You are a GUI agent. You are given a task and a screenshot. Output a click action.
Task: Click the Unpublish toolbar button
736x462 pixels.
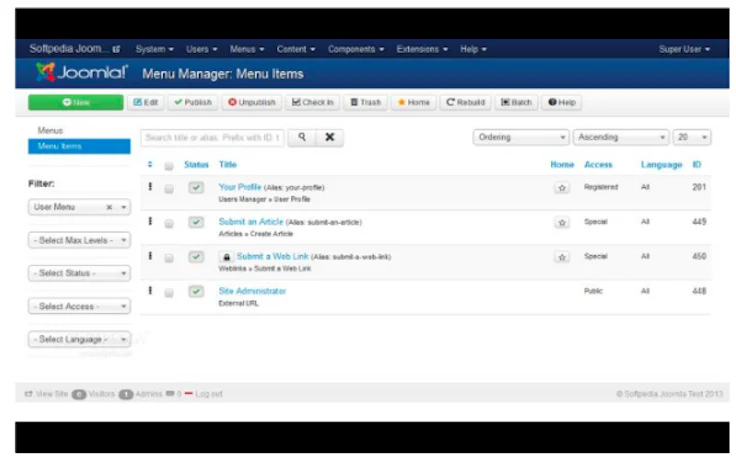click(252, 102)
